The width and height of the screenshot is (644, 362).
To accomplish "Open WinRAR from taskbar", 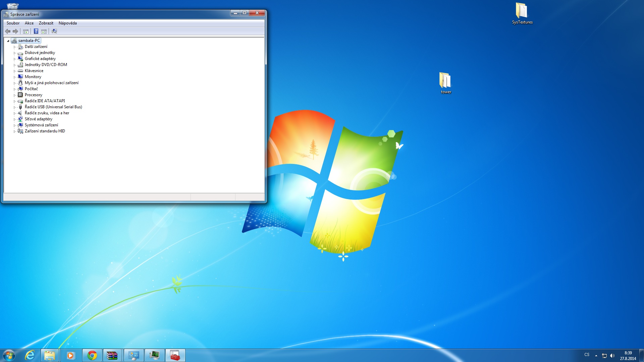I will coord(112,355).
